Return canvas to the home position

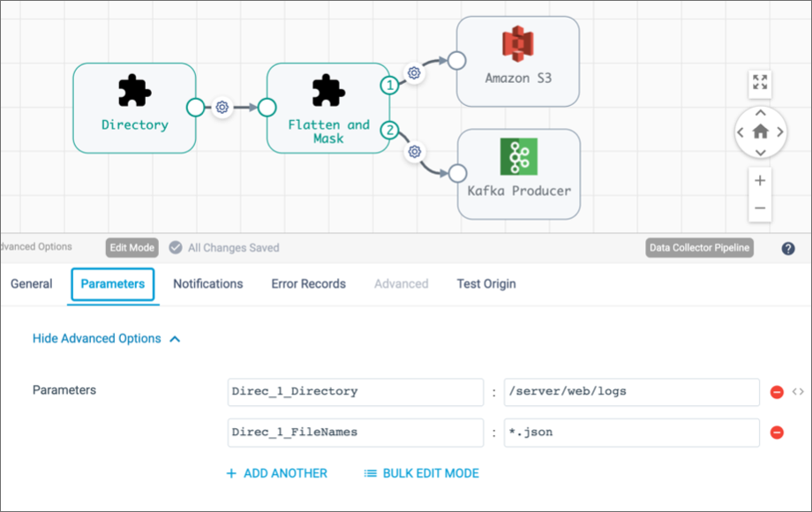[760, 132]
